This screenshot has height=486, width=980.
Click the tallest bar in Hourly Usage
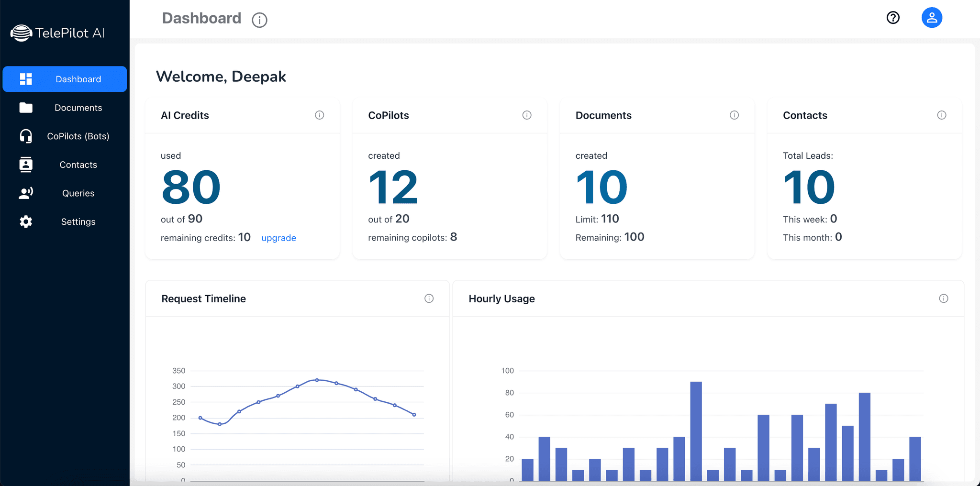click(x=696, y=431)
